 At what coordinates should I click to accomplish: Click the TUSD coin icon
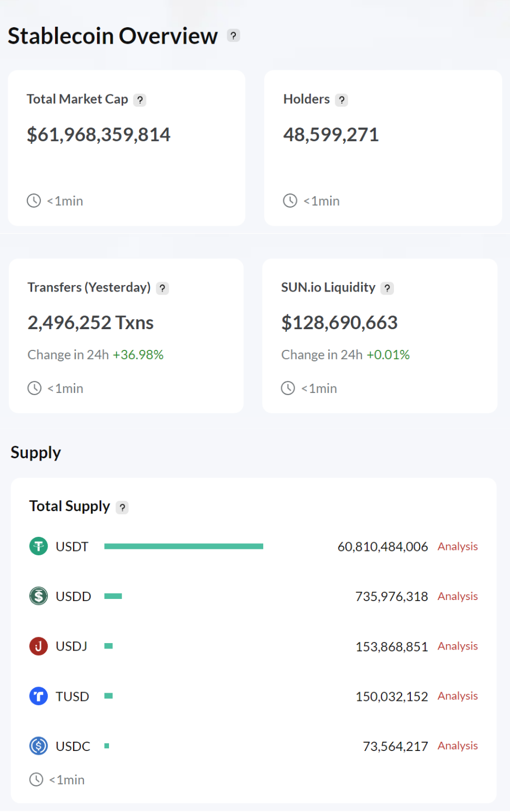[x=39, y=696]
